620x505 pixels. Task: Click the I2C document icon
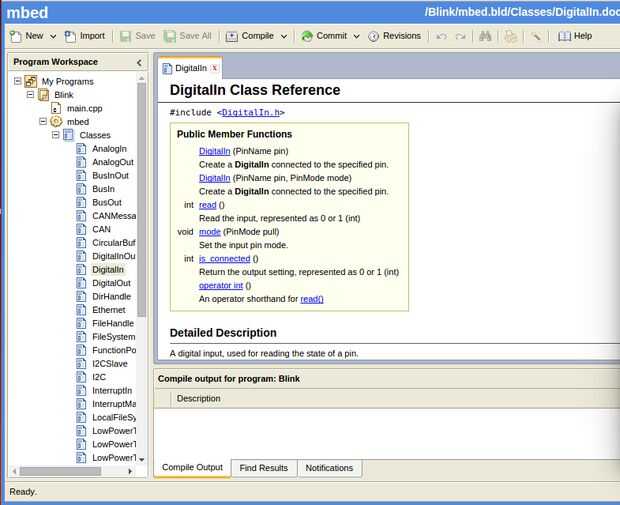[x=81, y=377]
